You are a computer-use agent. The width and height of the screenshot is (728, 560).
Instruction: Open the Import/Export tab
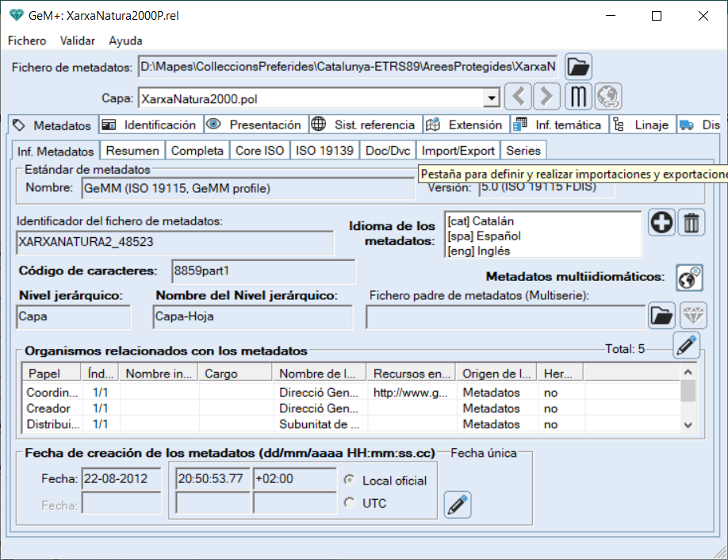[x=458, y=151]
